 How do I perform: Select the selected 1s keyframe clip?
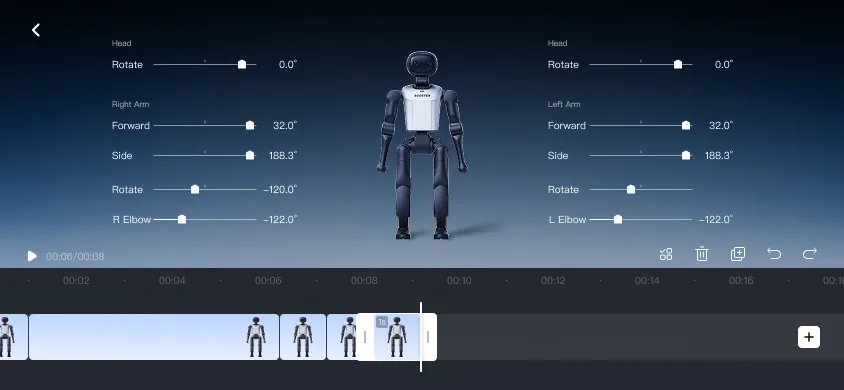[397, 337]
